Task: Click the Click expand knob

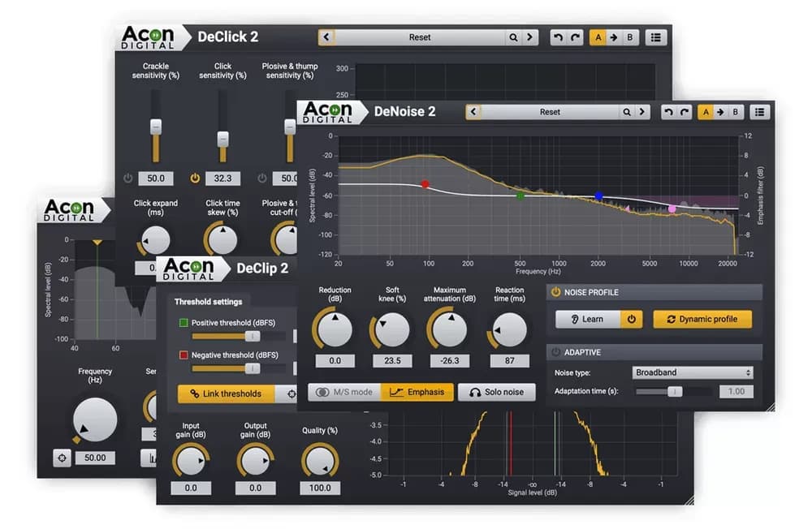Action: 155,241
